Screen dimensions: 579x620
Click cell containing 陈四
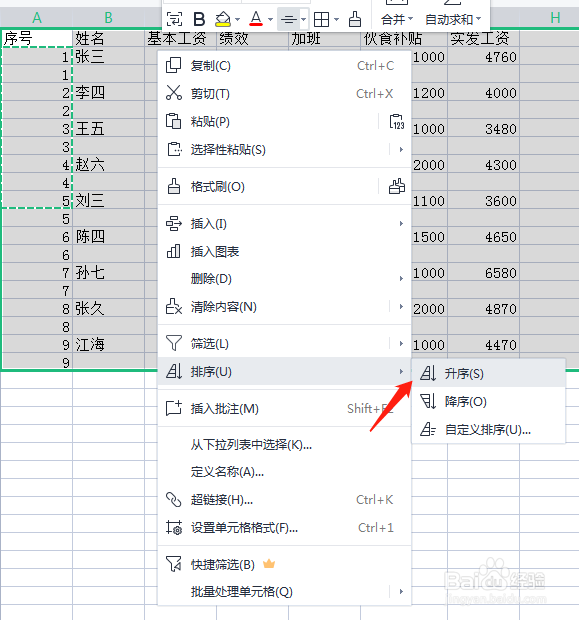(108, 236)
